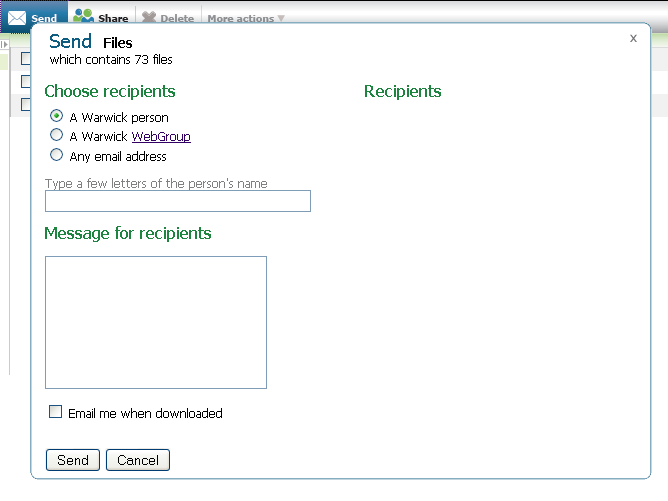Click the Share label in the toolbar
Image resolution: width=668 pixels, height=501 pixels.
[113, 18]
